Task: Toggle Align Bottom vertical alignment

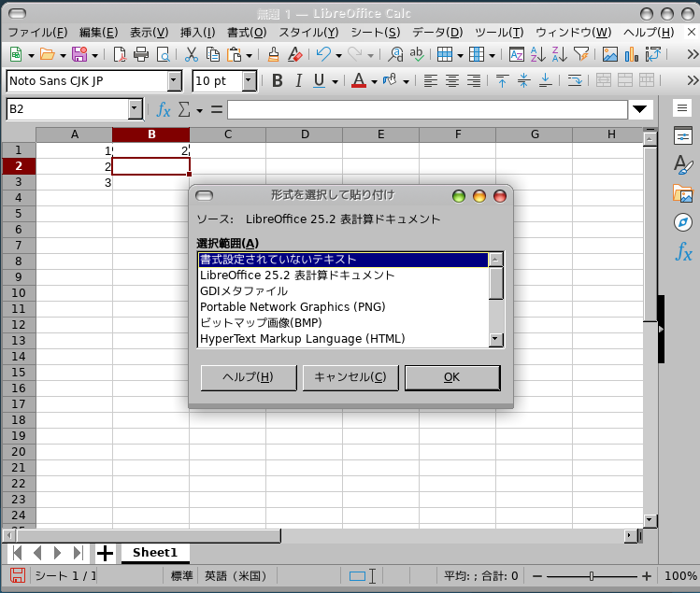Action: coord(545,80)
